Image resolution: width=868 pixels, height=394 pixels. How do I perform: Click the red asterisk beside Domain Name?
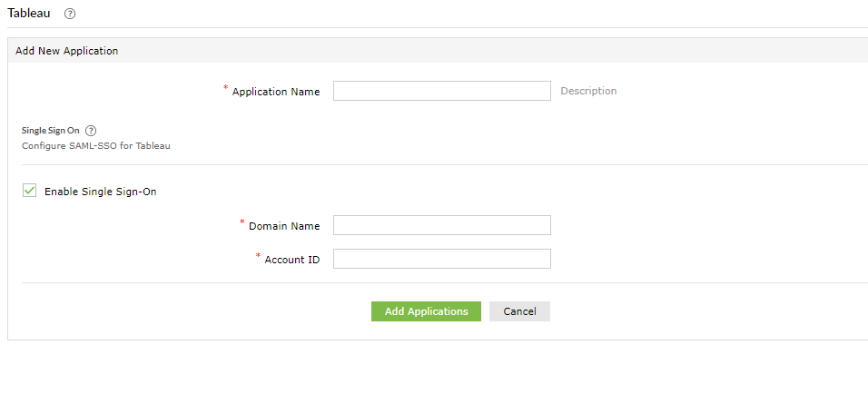tap(242, 222)
